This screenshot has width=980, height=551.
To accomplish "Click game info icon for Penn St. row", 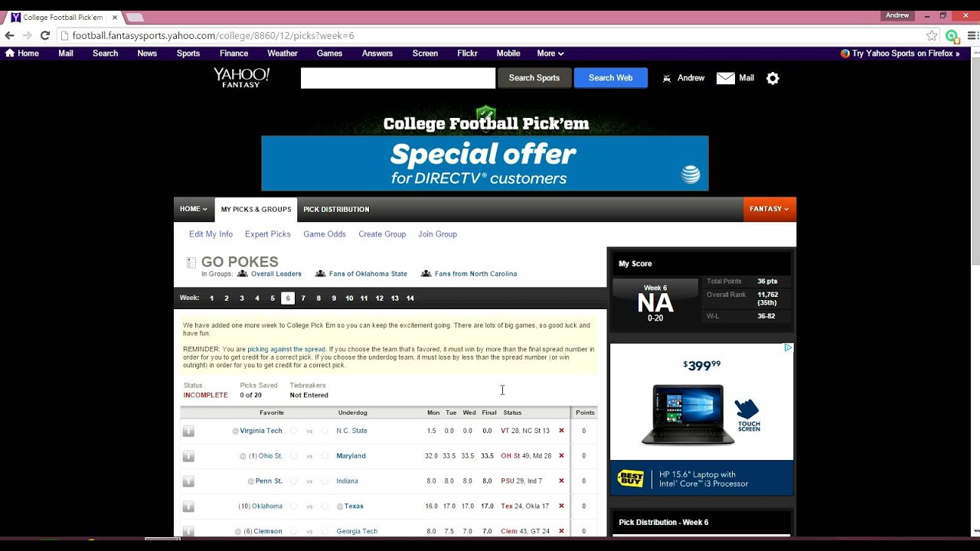I will [188, 481].
